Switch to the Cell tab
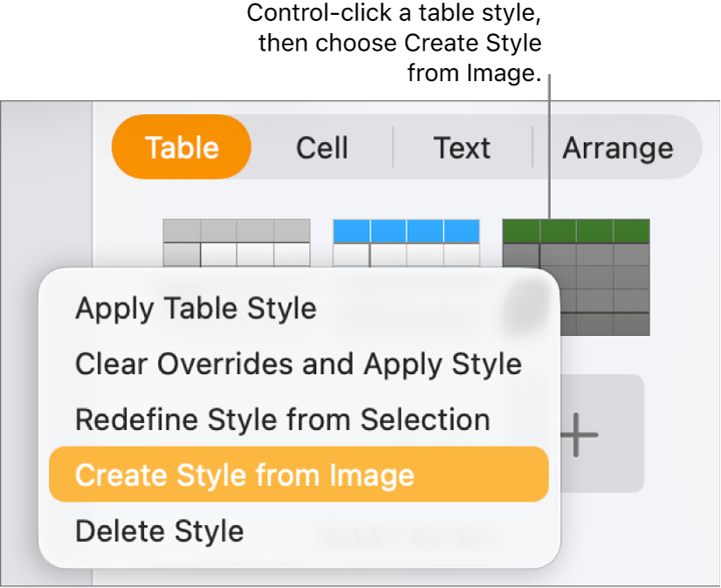Viewport: 721px width, 588px height. 322,147
